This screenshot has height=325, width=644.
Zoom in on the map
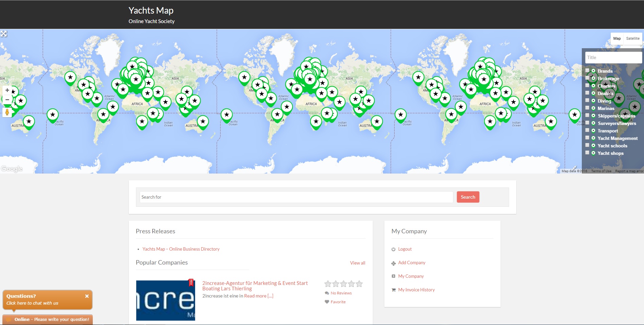[x=7, y=90]
